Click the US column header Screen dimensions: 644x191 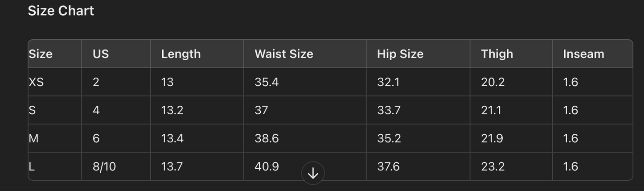point(101,54)
